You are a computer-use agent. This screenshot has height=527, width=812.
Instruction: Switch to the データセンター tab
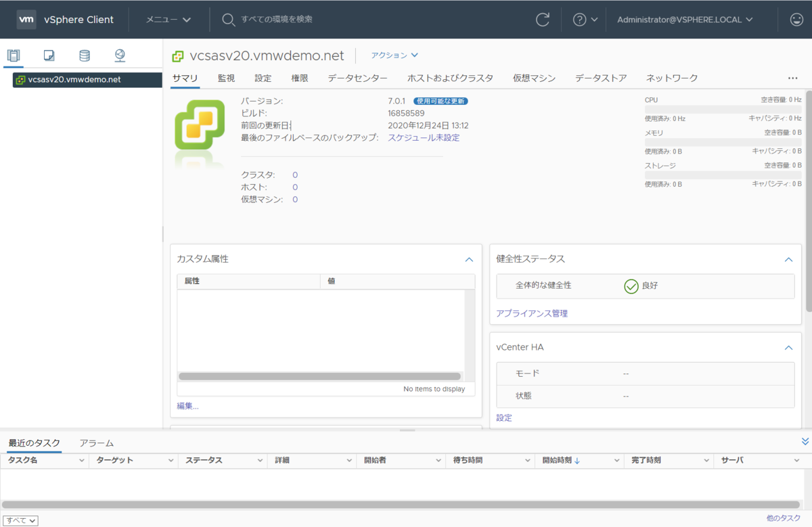pos(358,78)
